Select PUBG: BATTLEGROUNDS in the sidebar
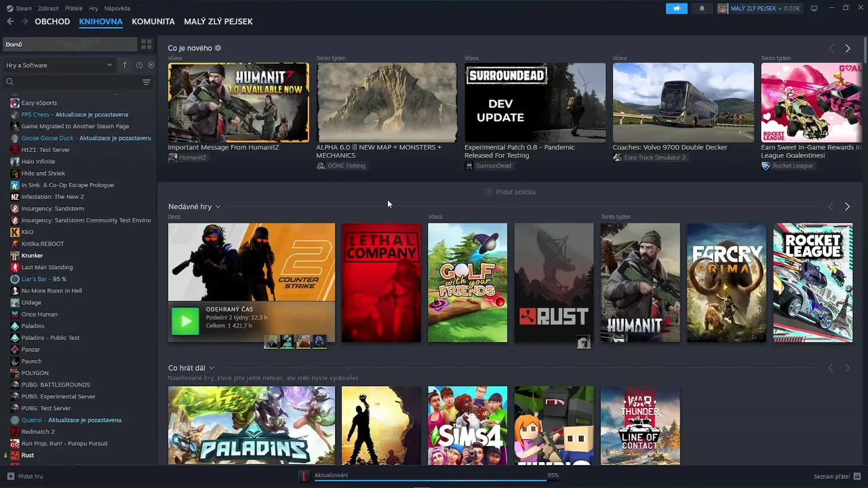This screenshot has width=868, height=488. [x=56, y=385]
